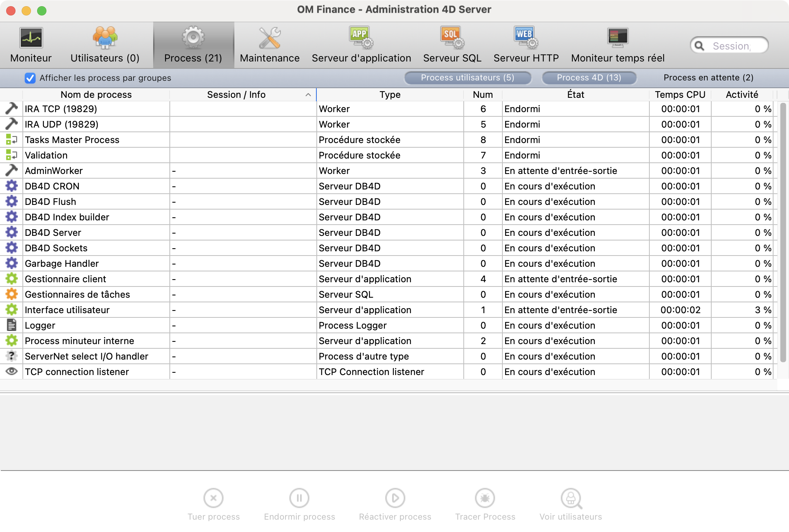The height and width of the screenshot is (532, 789).
Task: Click the magnifier icon in the search field
Action: 699,46
